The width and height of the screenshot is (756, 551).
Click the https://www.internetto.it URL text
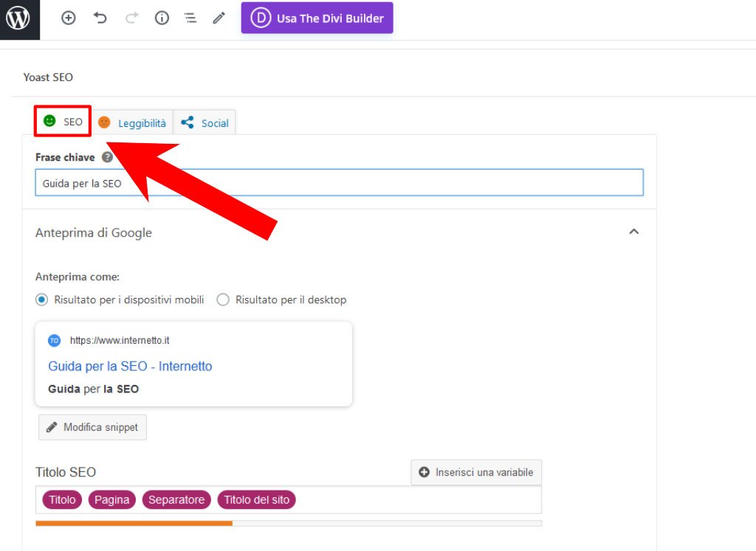pyautogui.click(x=120, y=341)
